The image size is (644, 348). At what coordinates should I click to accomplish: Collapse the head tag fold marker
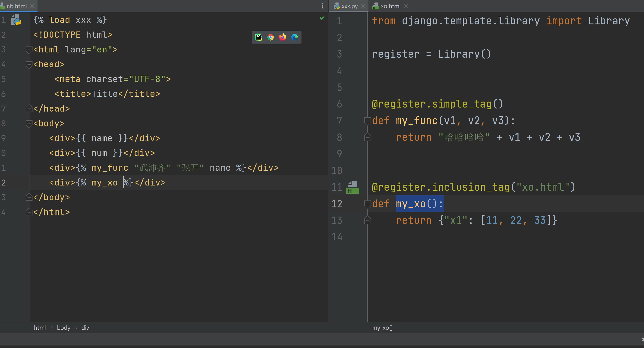point(29,64)
